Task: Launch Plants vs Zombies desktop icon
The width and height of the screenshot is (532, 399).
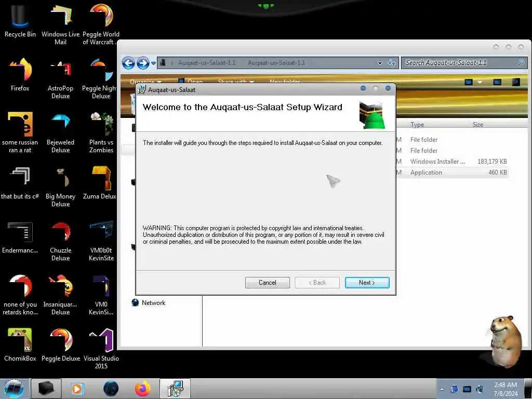Action: 101,132
